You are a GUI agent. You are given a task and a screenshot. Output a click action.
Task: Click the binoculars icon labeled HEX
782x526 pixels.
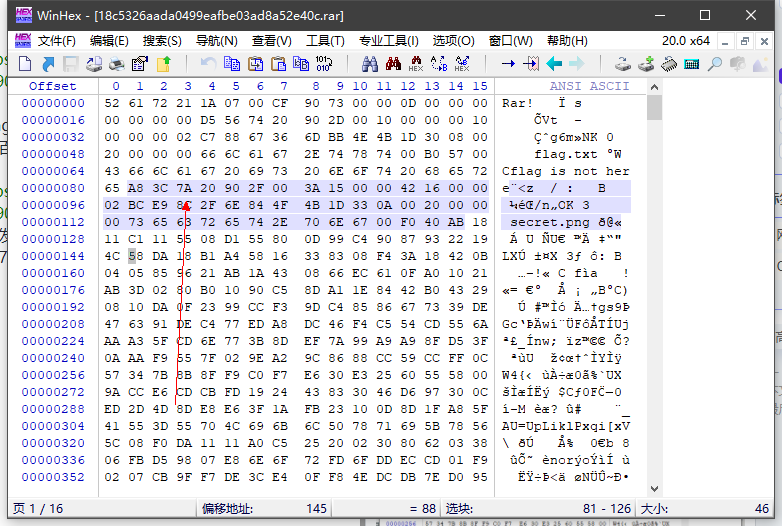416,64
